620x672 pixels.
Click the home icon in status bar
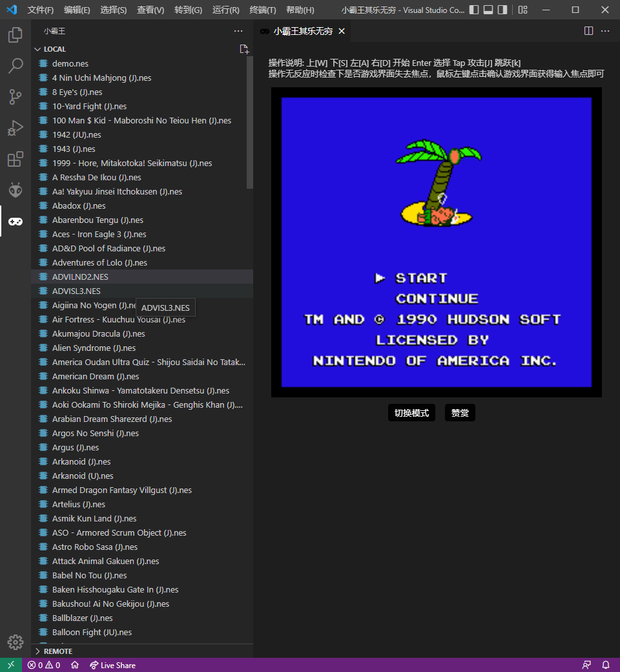75,665
